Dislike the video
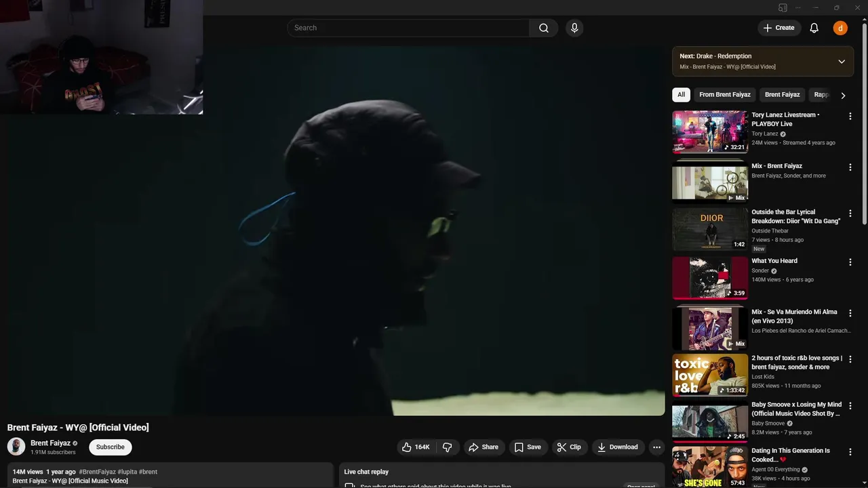Screen dimensions: 868x488 448,447
